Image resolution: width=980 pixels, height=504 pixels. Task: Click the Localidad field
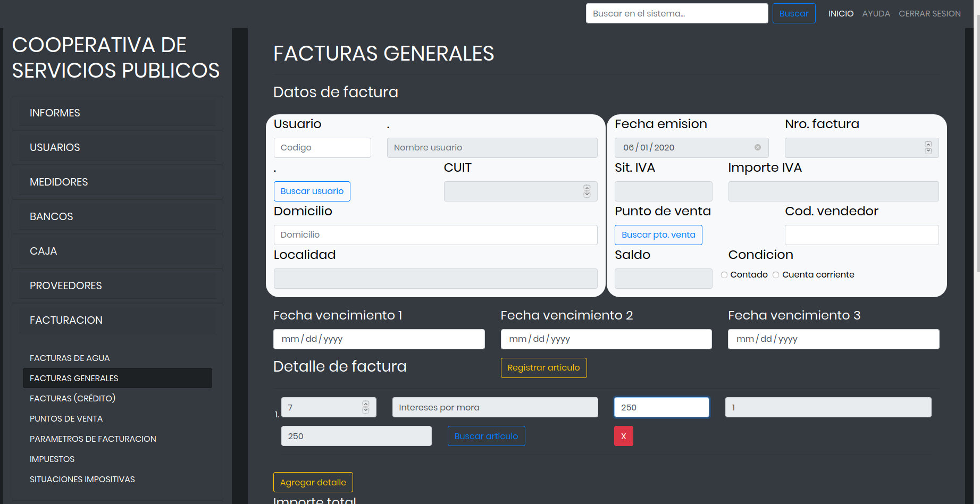coord(435,279)
